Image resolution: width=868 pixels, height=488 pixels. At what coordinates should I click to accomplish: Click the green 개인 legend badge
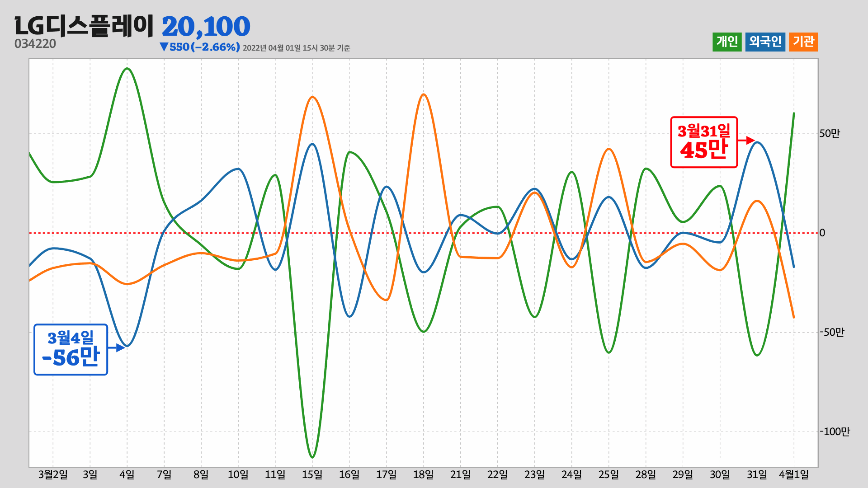(727, 42)
